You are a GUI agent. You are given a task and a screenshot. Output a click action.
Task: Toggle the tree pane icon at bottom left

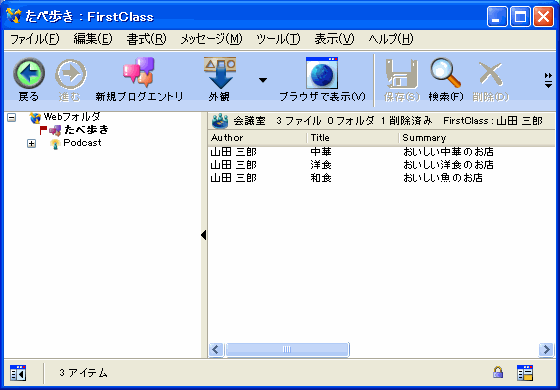[18, 372]
